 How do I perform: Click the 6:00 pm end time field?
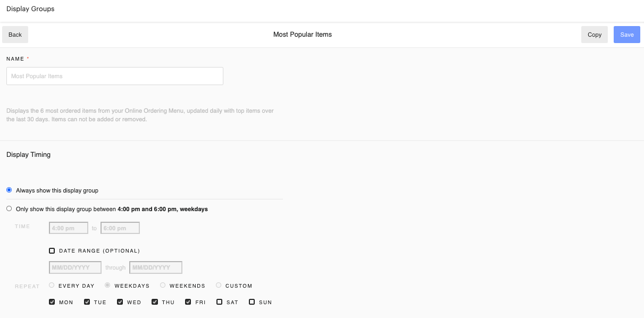pos(120,228)
